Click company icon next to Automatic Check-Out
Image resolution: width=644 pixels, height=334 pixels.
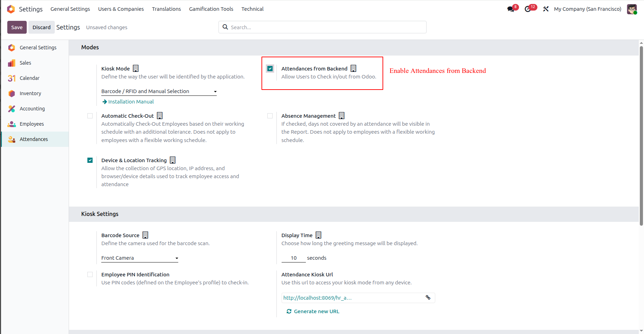tap(160, 116)
